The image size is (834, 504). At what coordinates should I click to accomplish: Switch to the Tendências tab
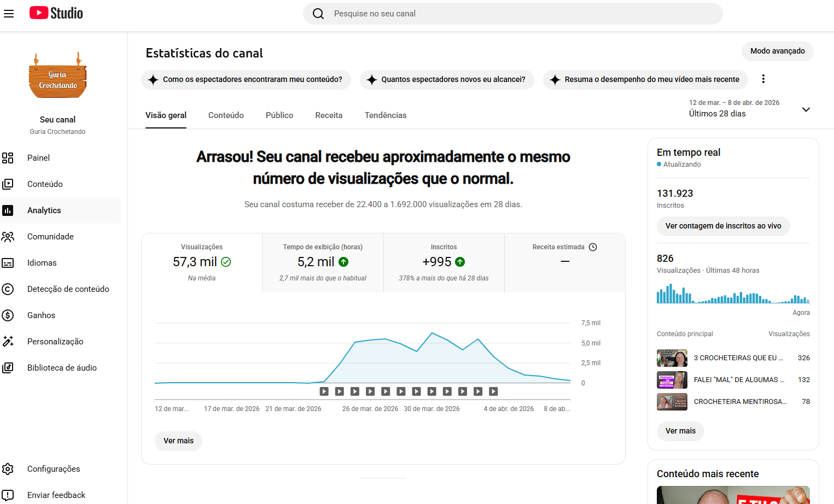pos(386,115)
